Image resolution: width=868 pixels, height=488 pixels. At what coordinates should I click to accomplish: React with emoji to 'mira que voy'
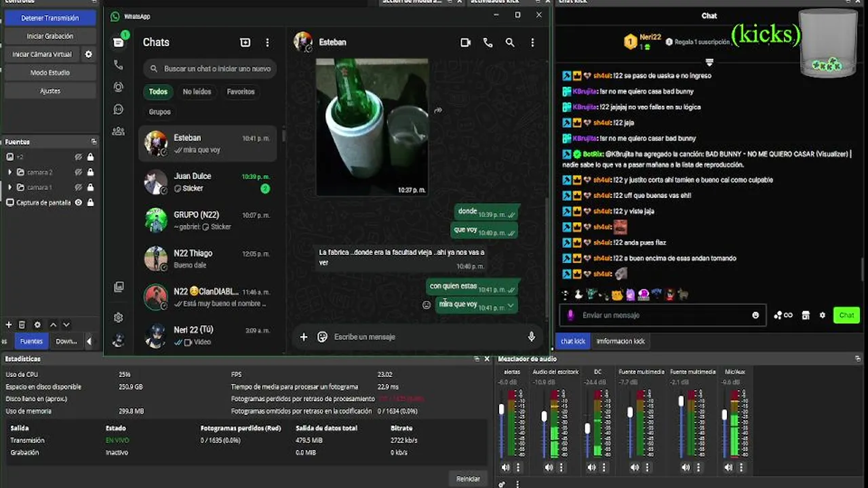pyautogui.click(x=427, y=305)
